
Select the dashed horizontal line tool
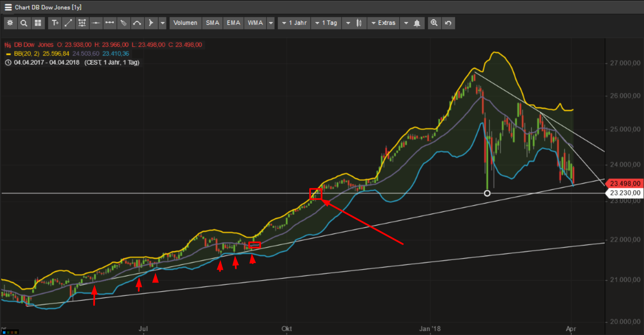pos(96,23)
